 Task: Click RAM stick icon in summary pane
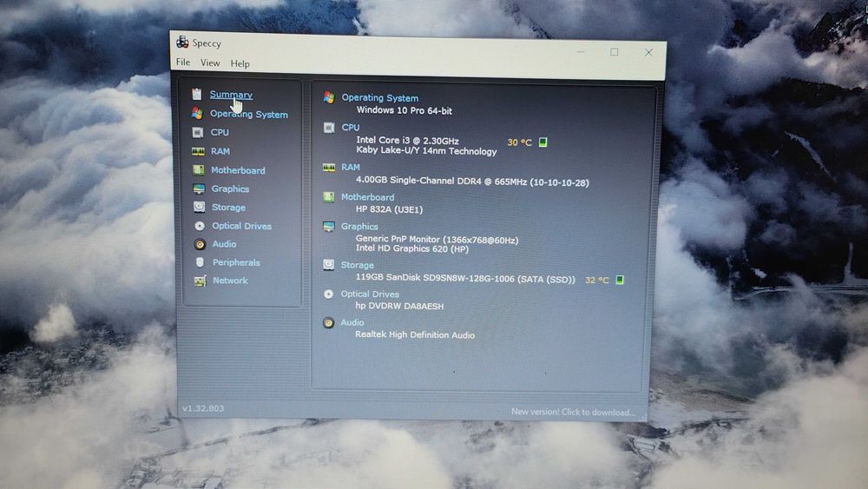click(329, 168)
